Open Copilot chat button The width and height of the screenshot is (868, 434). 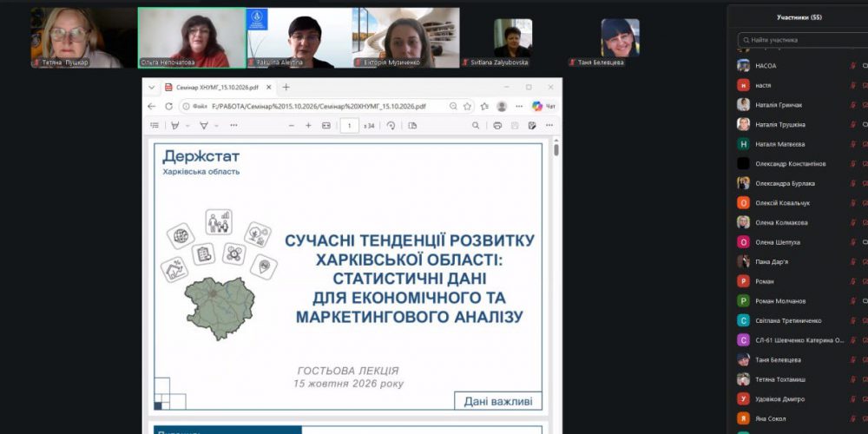(543, 106)
